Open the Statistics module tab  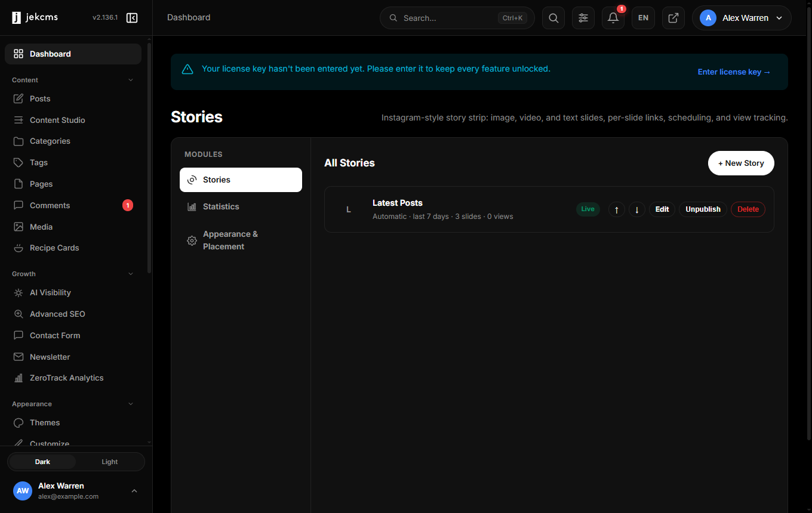(x=241, y=206)
